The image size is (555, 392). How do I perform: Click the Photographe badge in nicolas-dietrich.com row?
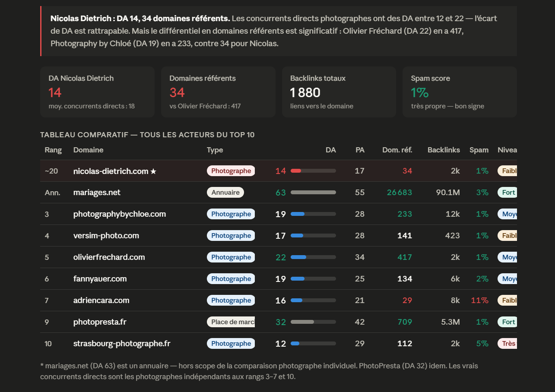[x=231, y=171]
